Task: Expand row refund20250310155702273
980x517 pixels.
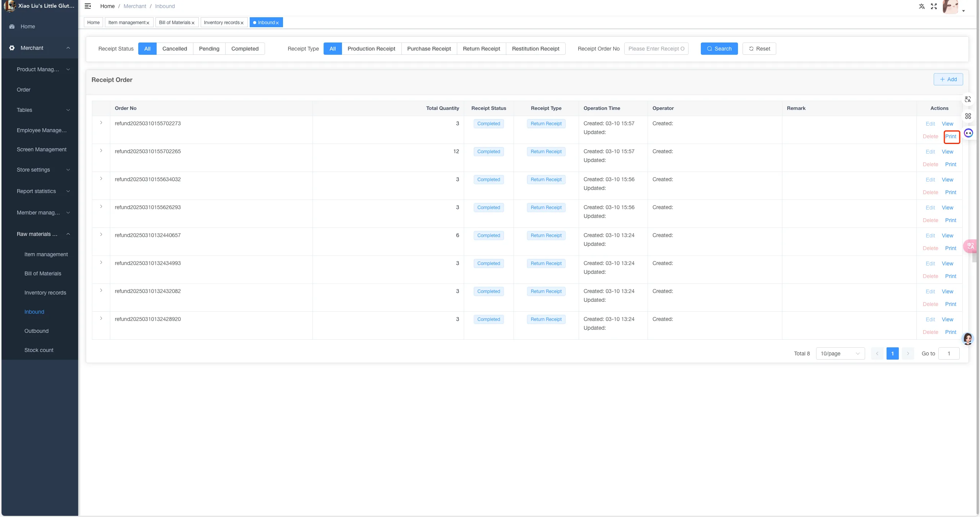Action: [x=101, y=123]
